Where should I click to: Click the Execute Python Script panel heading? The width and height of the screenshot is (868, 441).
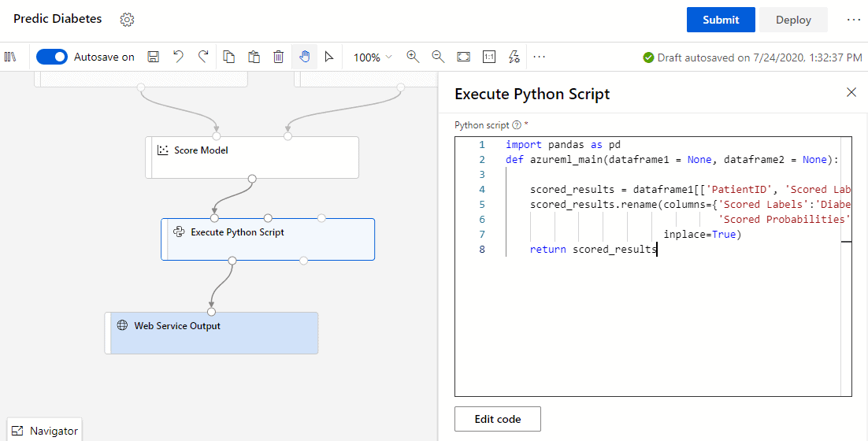coord(532,94)
